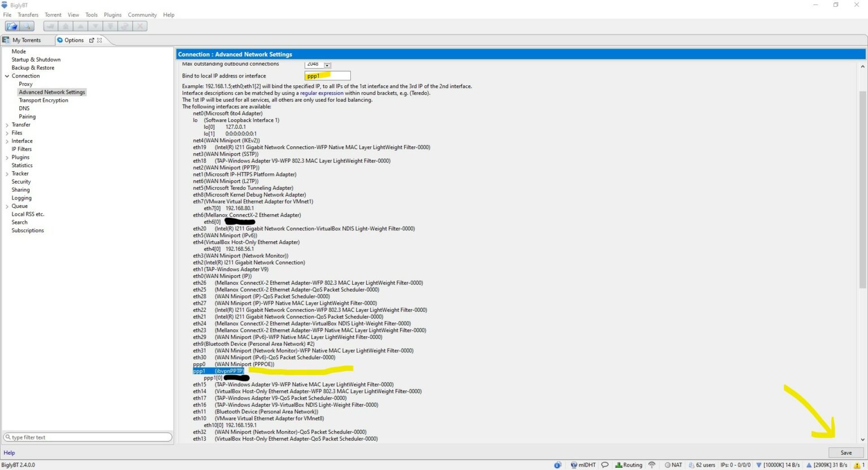
Task: Switch to the My Torrents tab
Action: point(27,40)
